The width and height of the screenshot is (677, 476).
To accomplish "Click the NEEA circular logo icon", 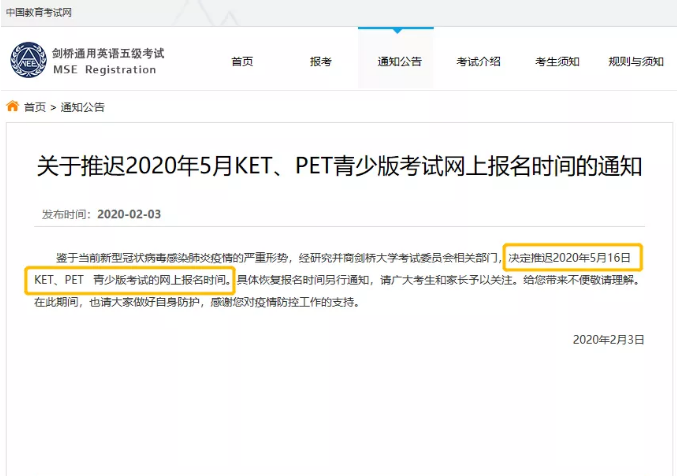I will click(x=28, y=60).
